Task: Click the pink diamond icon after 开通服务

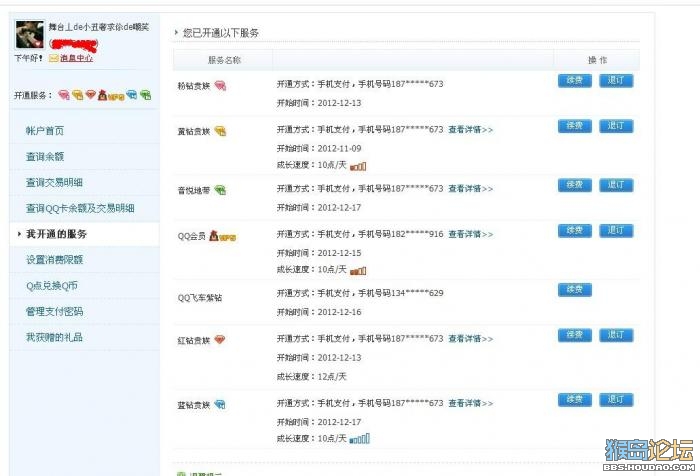Action: [x=64, y=95]
